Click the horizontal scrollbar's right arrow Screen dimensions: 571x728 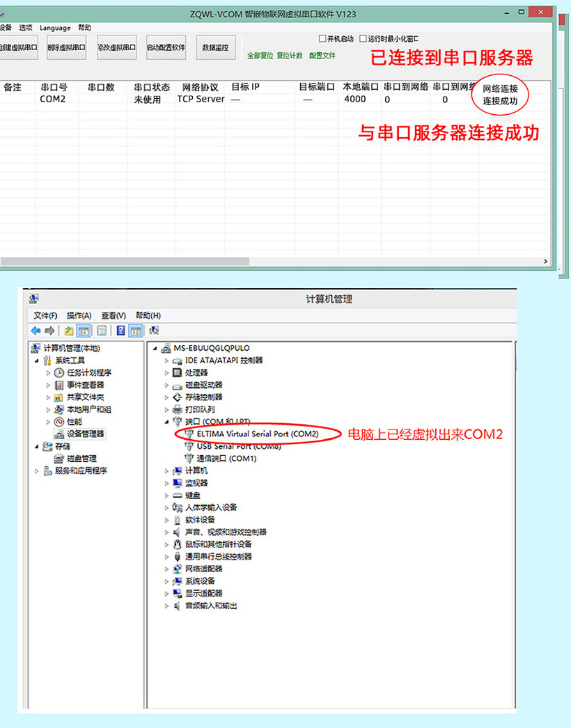pos(545,261)
